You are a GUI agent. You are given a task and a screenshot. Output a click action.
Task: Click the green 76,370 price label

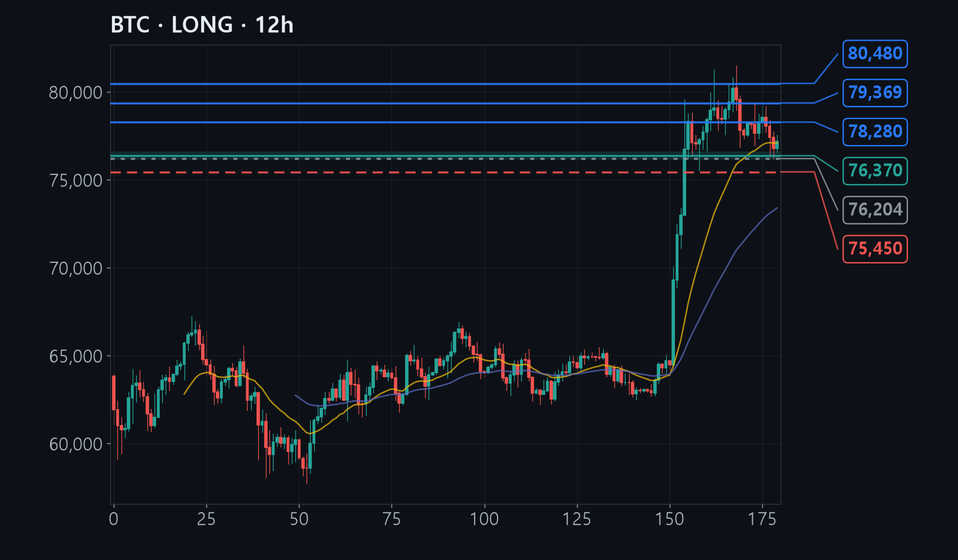(875, 171)
